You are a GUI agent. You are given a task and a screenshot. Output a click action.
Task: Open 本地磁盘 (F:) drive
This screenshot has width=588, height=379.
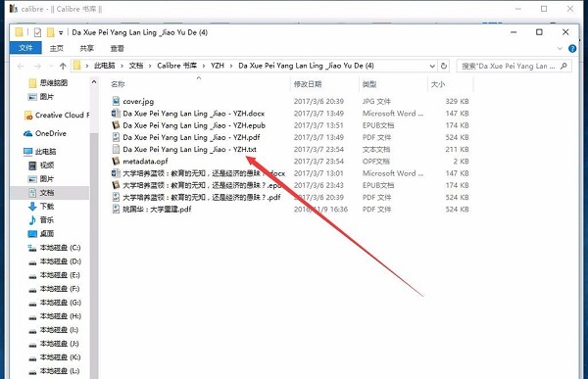54,289
